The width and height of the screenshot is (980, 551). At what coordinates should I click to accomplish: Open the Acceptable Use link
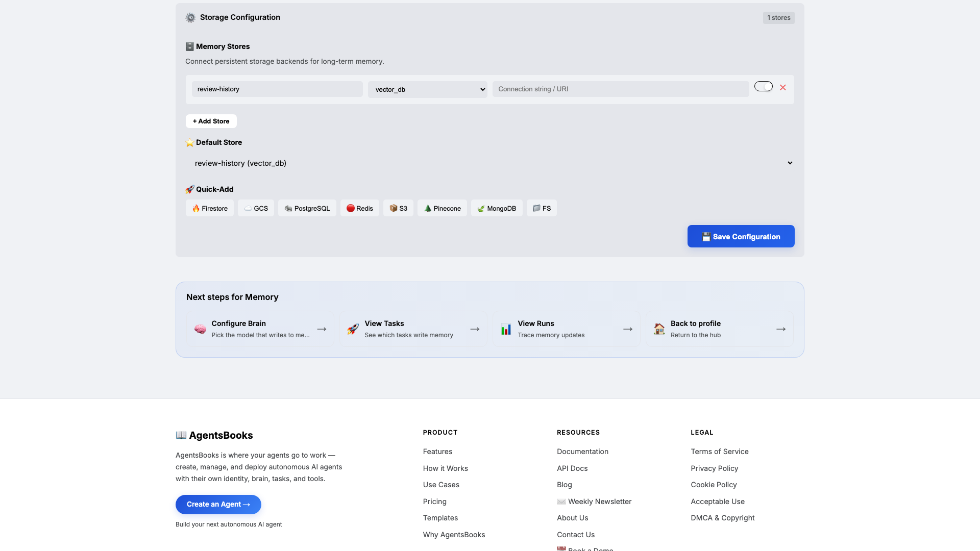pyautogui.click(x=718, y=502)
